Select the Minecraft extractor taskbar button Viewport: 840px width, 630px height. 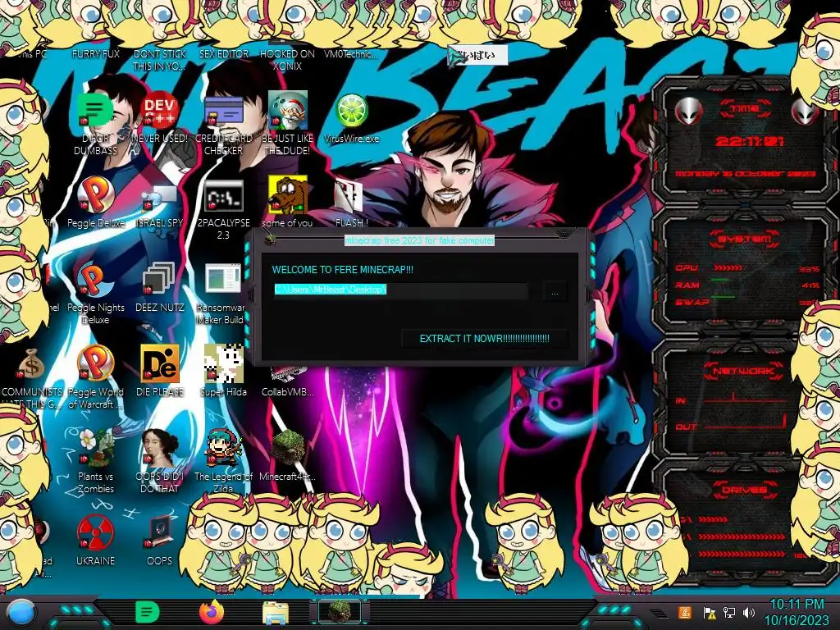coord(340,612)
